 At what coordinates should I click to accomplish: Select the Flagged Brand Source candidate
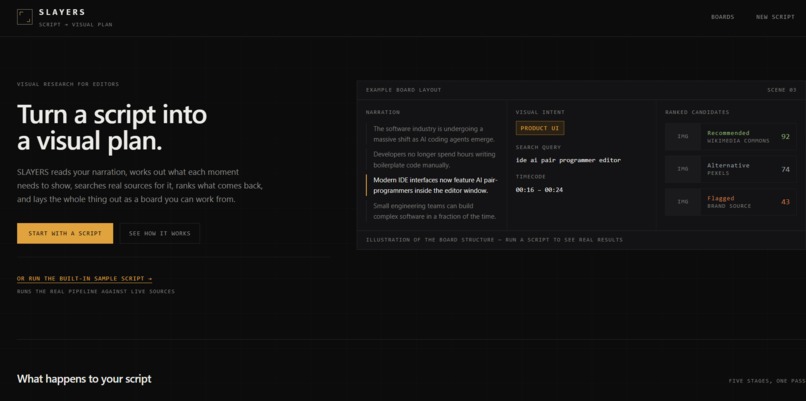click(730, 202)
